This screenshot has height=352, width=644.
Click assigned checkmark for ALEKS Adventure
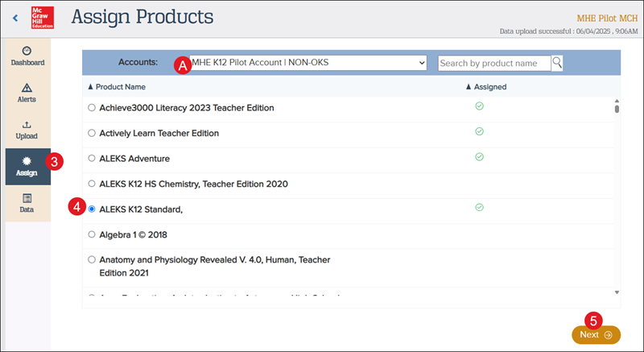pyautogui.click(x=479, y=156)
